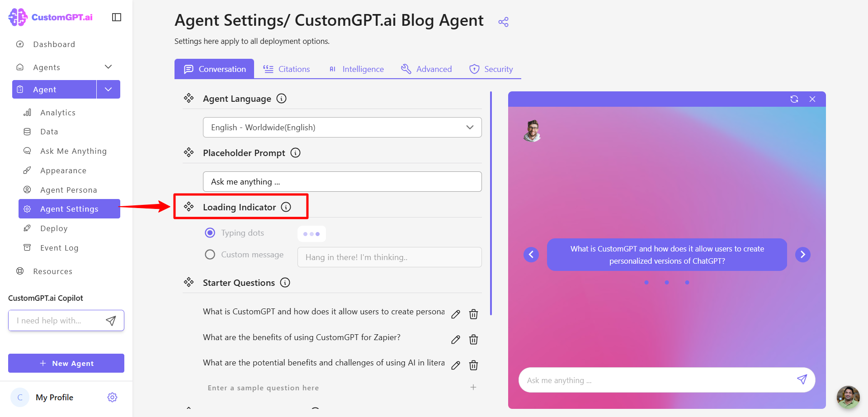Send Copilot help request
This screenshot has width=868, height=417.
(x=111, y=321)
